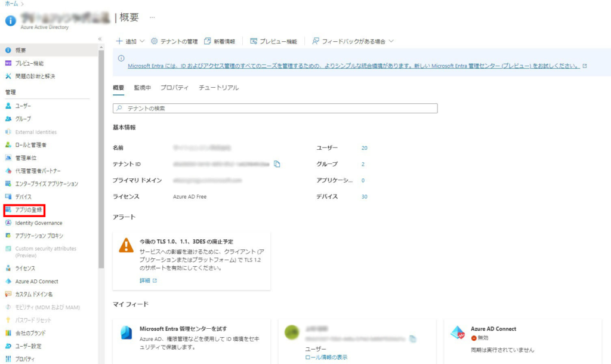Open ユーザー設定 in the sidebar
Image resolution: width=611 pixels, height=364 pixels.
click(x=28, y=346)
